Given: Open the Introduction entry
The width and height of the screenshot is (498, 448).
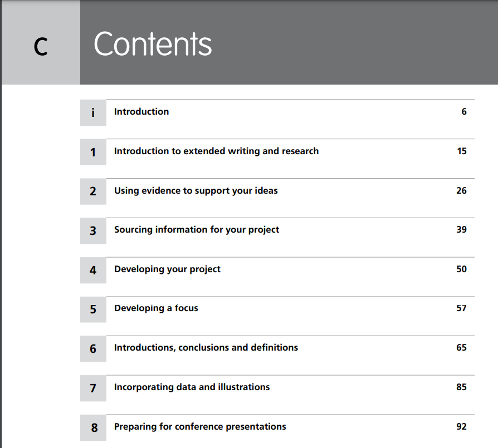Looking at the screenshot, I should 141,112.
